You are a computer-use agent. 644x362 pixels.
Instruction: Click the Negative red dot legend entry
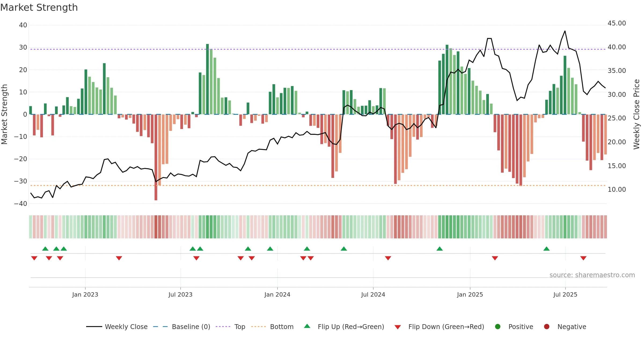coord(565,327)
